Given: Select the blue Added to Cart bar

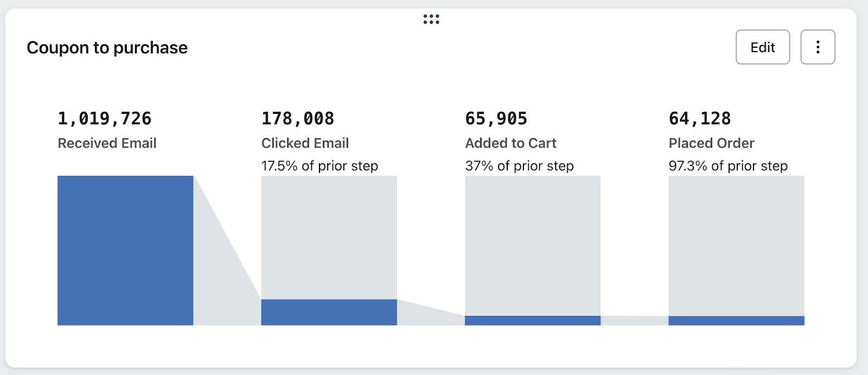Looking at the screenshot, I should (532, 321).
